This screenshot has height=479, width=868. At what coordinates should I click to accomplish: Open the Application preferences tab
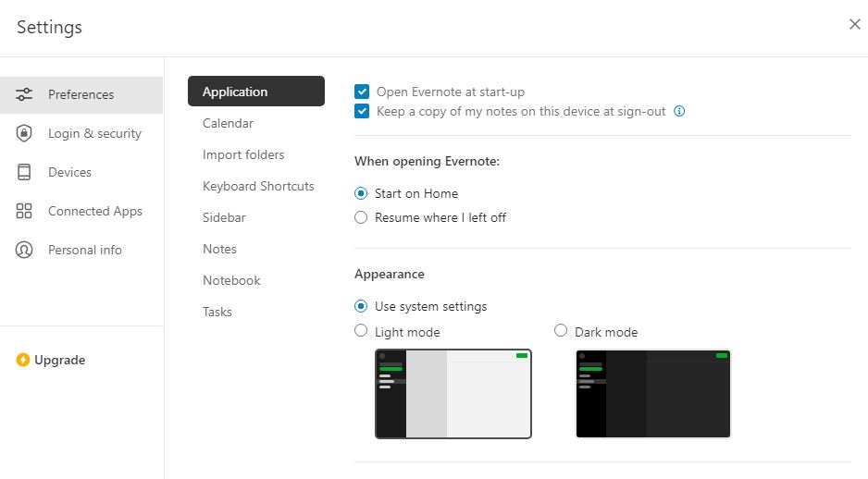tap(256, 92)
